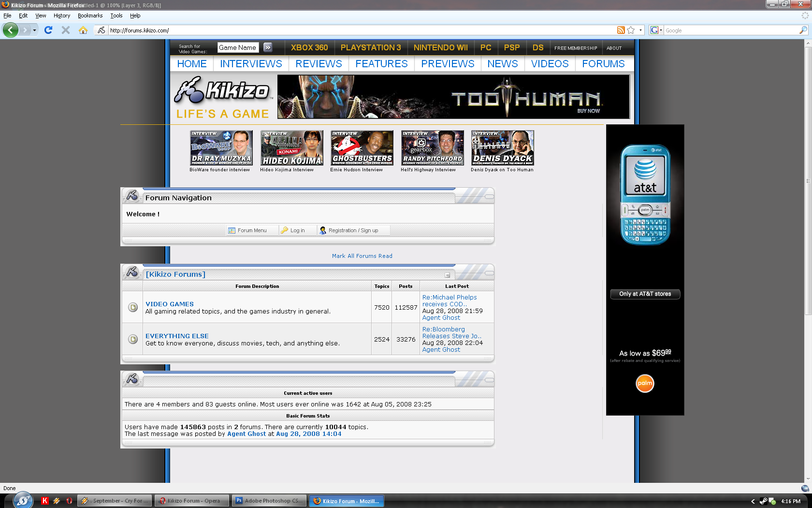The width and height of the screenshot is (812, 508).
Task: Click Mark All Forums Read link
Action: 362,256
